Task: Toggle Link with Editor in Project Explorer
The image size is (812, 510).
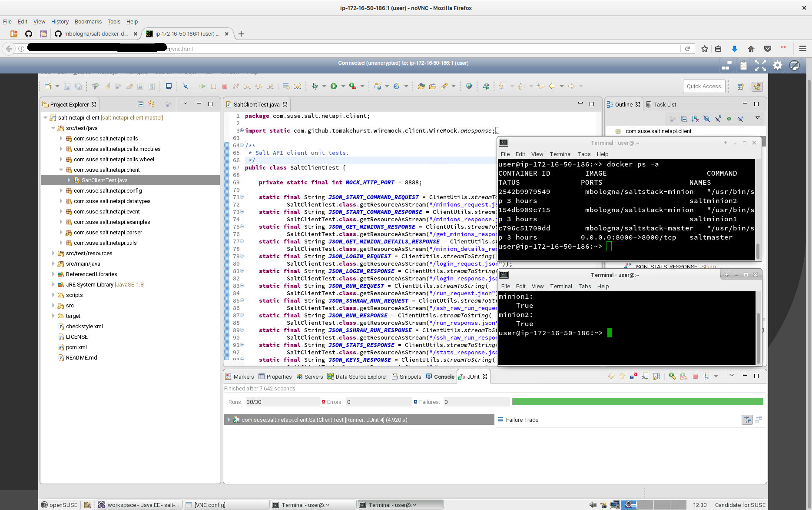Action: [x=152, y=104]
